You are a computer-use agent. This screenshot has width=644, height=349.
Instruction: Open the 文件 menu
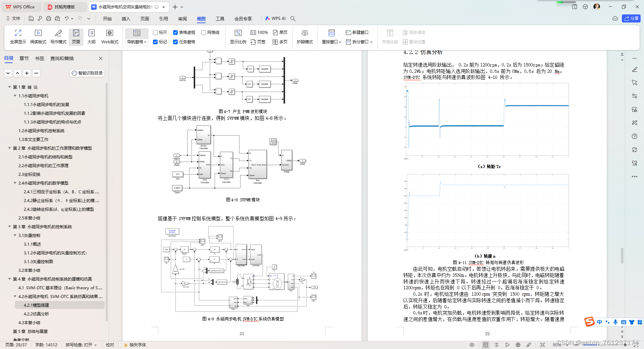[14, 18]
